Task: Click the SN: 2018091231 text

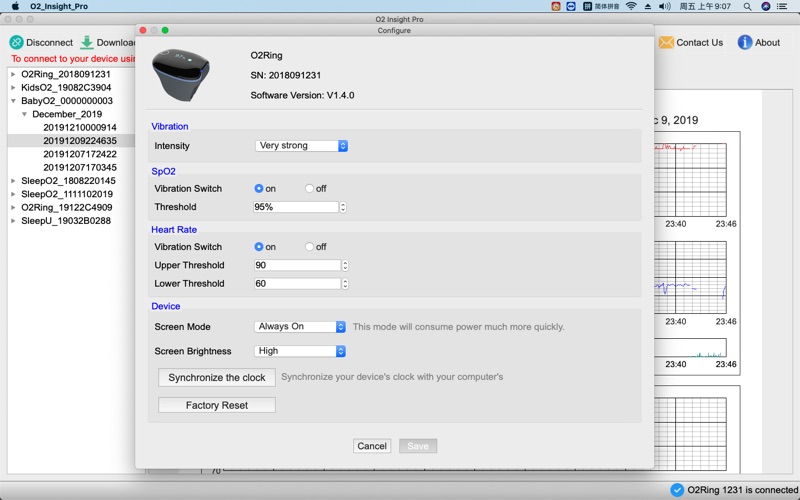Action: pyautogui.click(x=286, y=75)
